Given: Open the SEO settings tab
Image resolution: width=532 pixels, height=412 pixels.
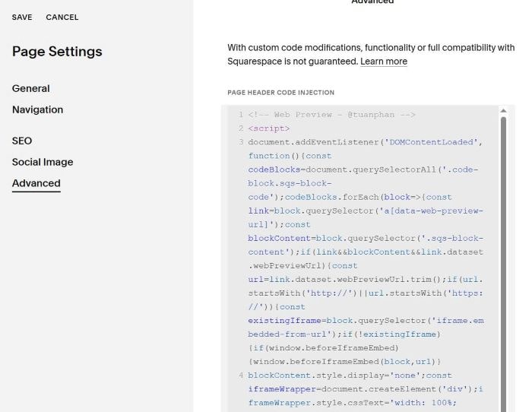Looking at the screenshot, I should click(x=22, y=141).
